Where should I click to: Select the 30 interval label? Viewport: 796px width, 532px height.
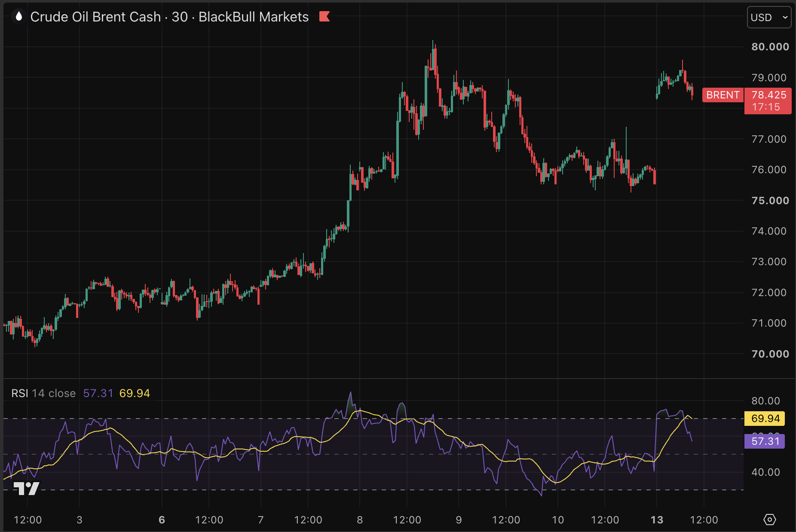tap(180, 17)
